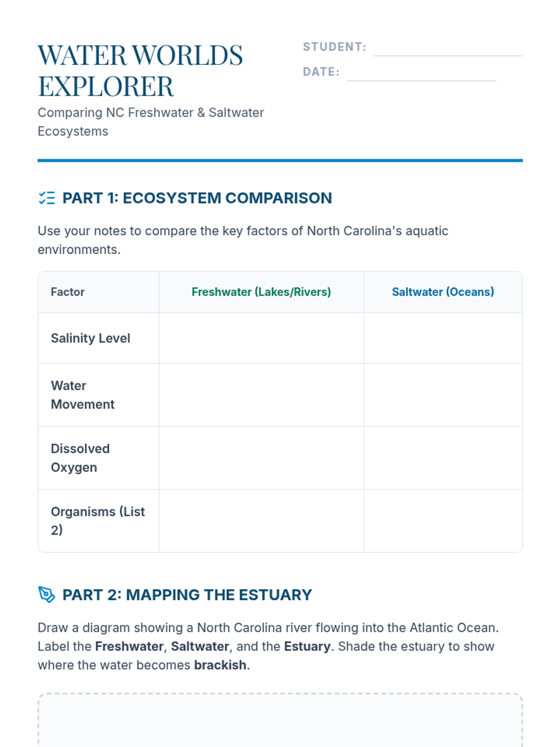
Task: Click the Part 1: Ecosystem Comparison heading
Action: (x=197, y=198)
